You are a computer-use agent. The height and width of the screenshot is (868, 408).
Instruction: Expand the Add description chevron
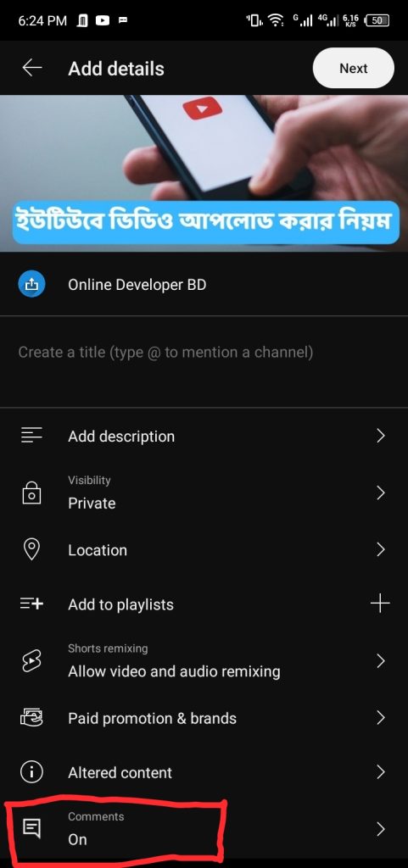point(381,436)
